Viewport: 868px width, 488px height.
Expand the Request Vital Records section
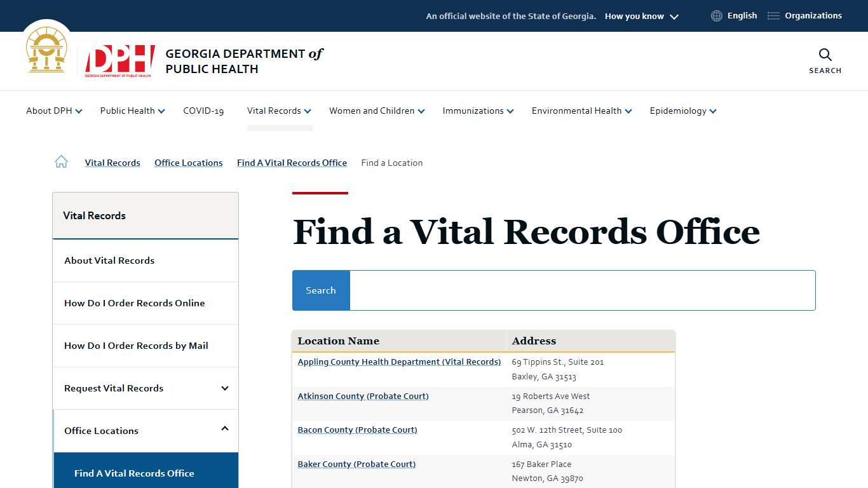coord(224,388)
